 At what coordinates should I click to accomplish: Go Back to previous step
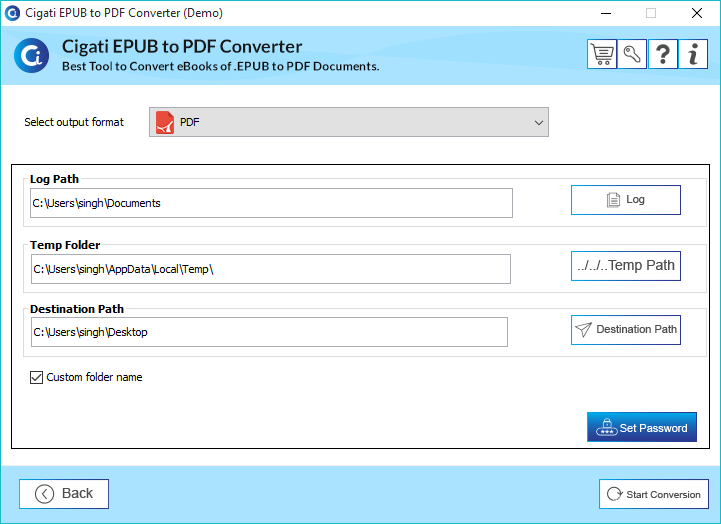[64, 494]
